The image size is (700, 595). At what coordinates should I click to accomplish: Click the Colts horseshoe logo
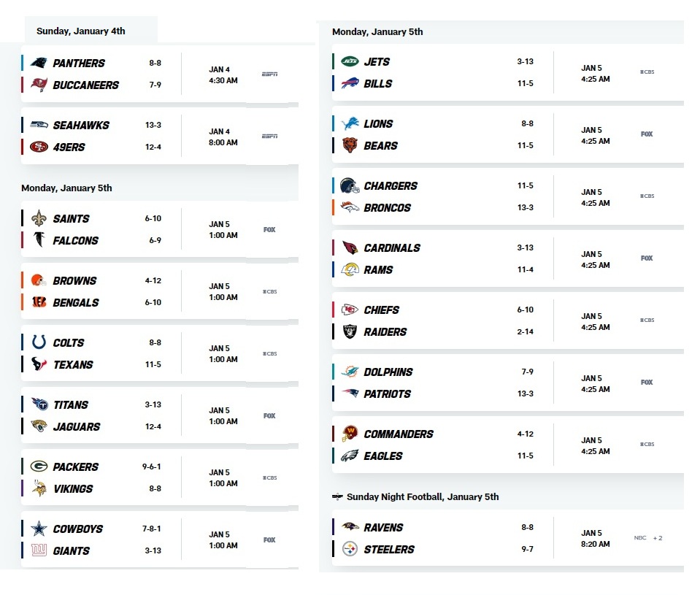click(39, 342)
